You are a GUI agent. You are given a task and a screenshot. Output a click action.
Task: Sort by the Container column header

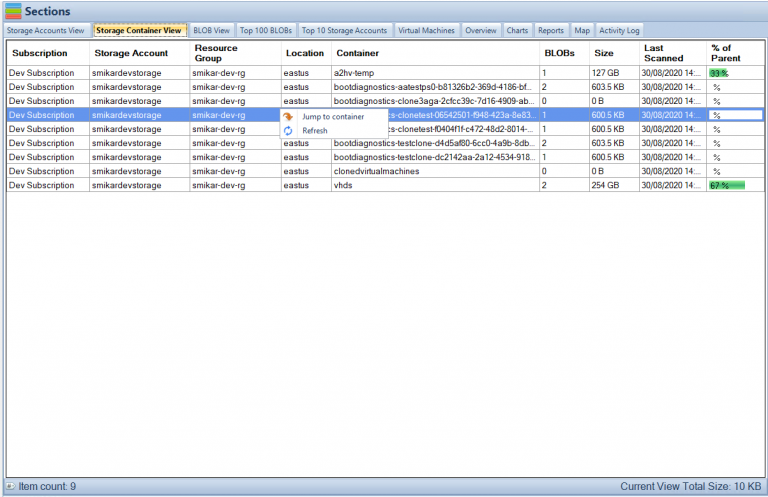tap(435, 53)
